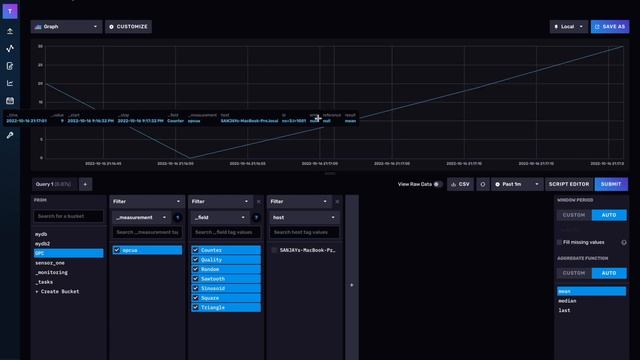
Task: Click the refresh icon next to CSV
Action: pos(482,184)
